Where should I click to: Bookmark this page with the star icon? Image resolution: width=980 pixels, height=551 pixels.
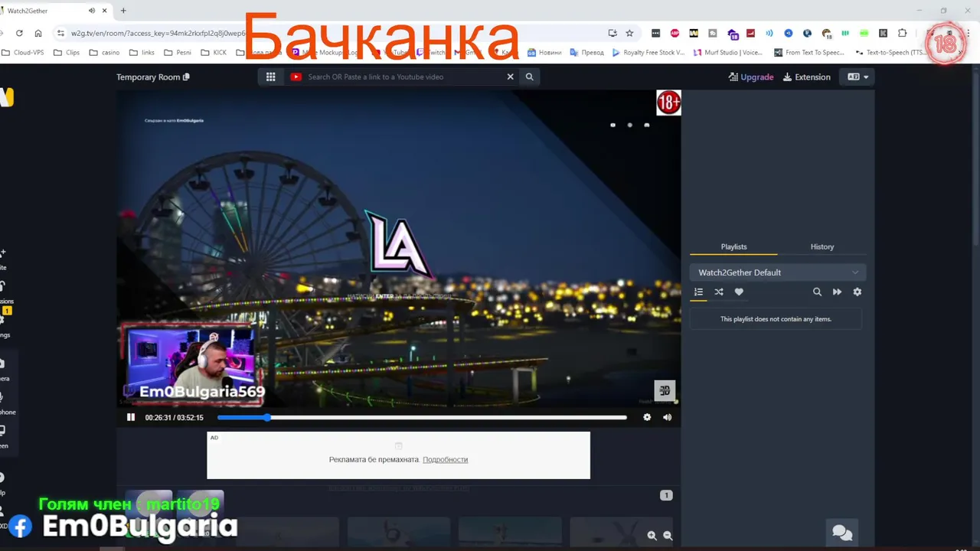click(x=629, y=33)
